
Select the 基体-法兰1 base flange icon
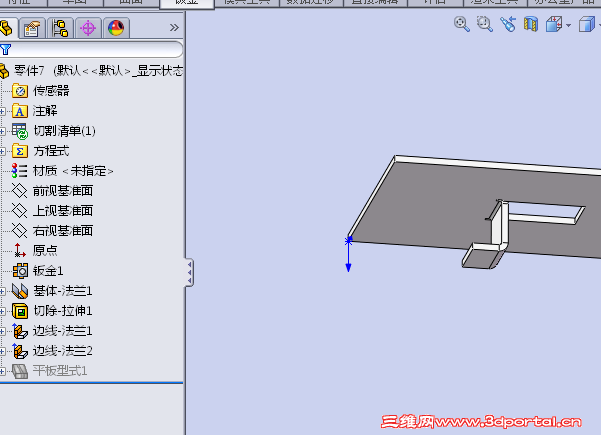click(20, 291)
